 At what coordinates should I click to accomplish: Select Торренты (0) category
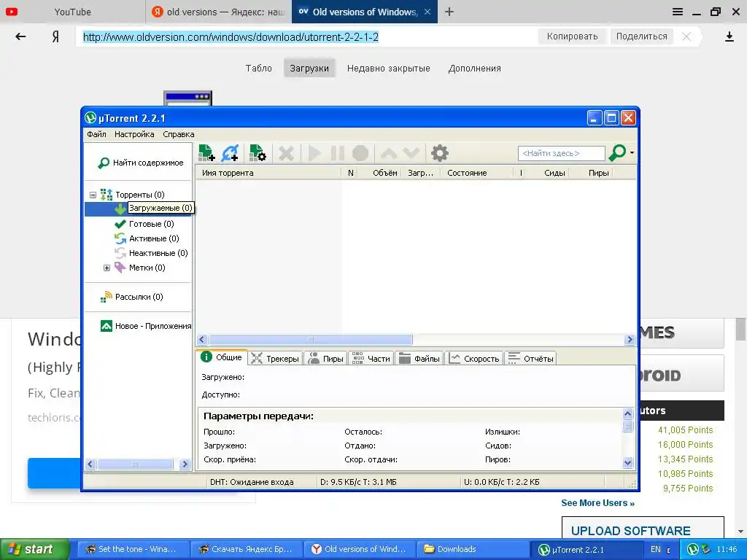[x=133, y=195]
